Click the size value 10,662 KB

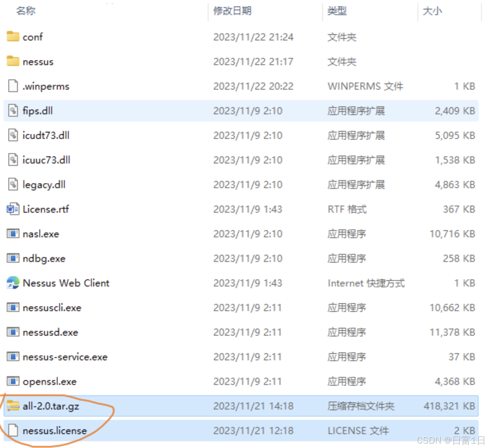(452, 308)
